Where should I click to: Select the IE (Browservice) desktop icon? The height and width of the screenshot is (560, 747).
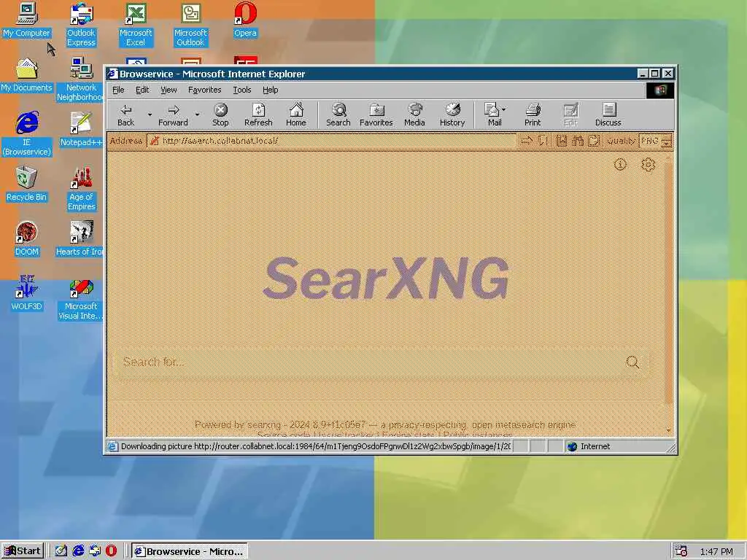point(27,134)
